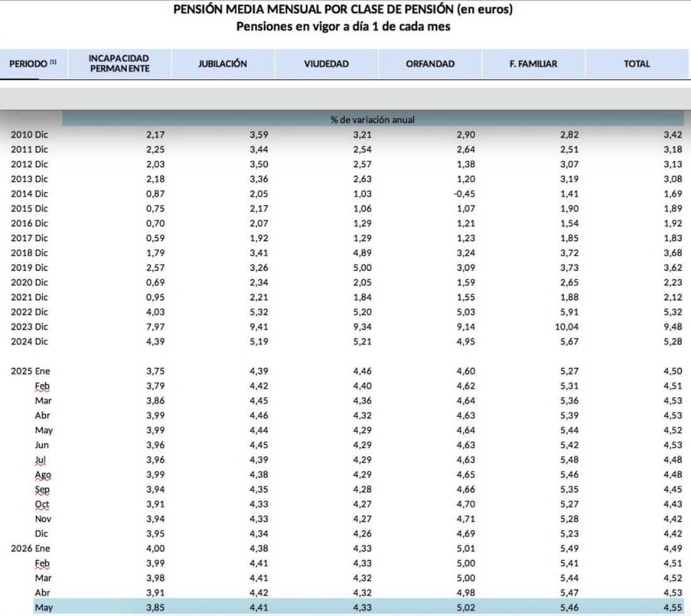Select the '2025 Ene' row label
The image size is (691, 616).
pos(30,371)
